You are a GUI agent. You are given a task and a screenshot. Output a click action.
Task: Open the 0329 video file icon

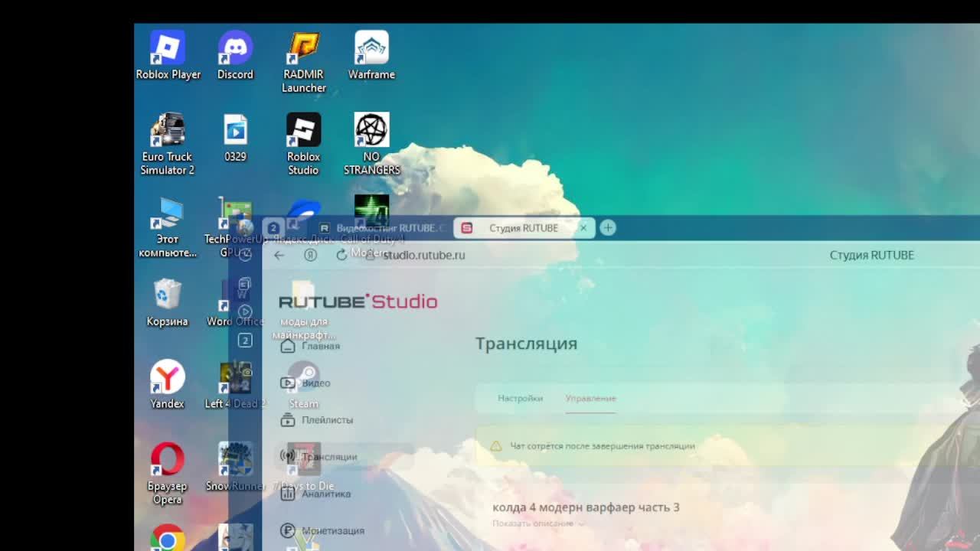coord(235,138)
